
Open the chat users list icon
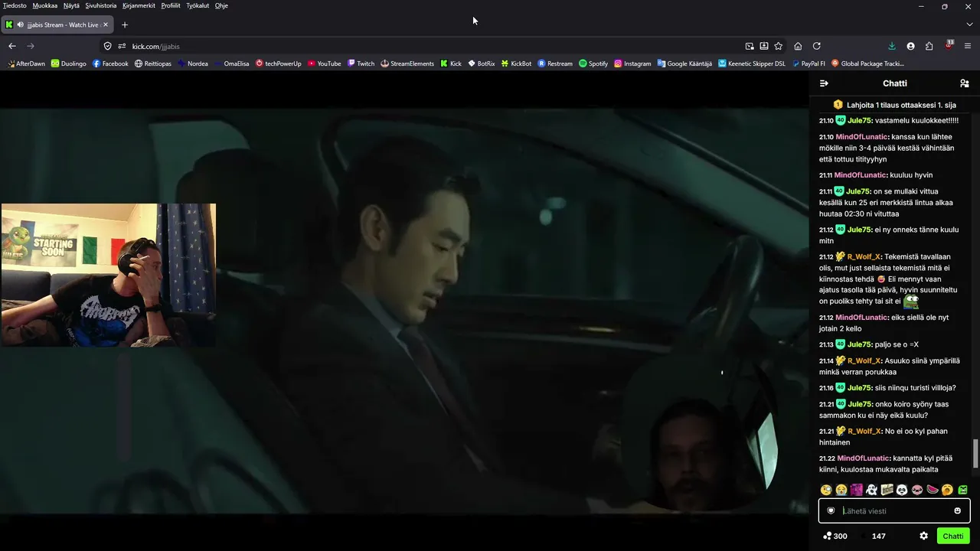click(964, 83)
